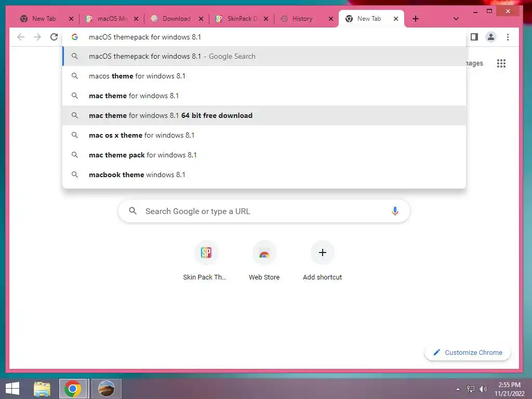Screen dimensions: 532x399
Task: Pick '64 bit free download' suggestion
Action: pos(264,115)
